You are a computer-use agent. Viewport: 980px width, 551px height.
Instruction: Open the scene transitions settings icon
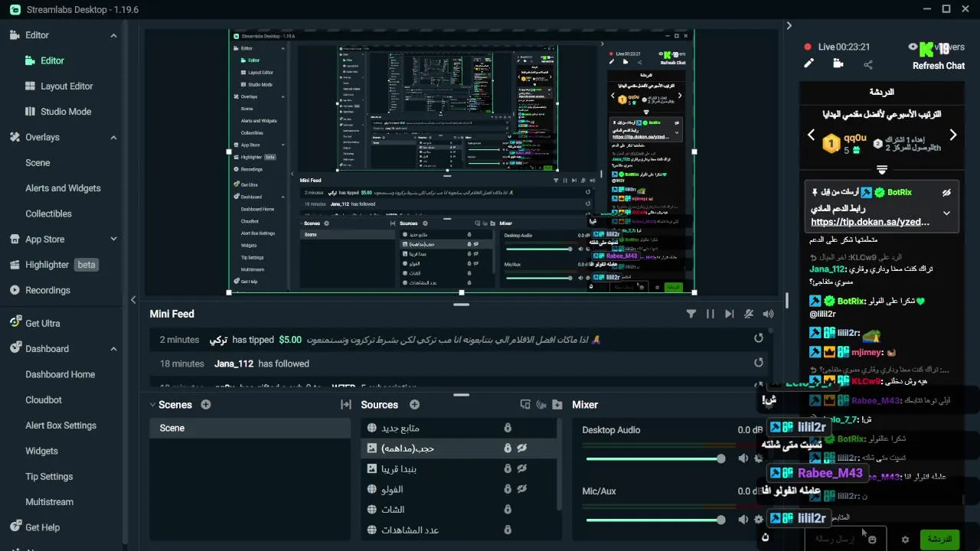coord(346,405)
